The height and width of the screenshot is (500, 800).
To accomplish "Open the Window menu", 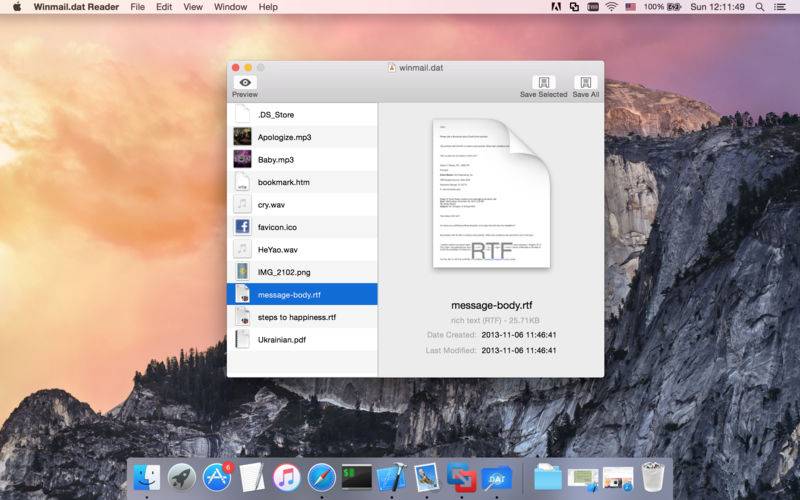I will point(230,7).
